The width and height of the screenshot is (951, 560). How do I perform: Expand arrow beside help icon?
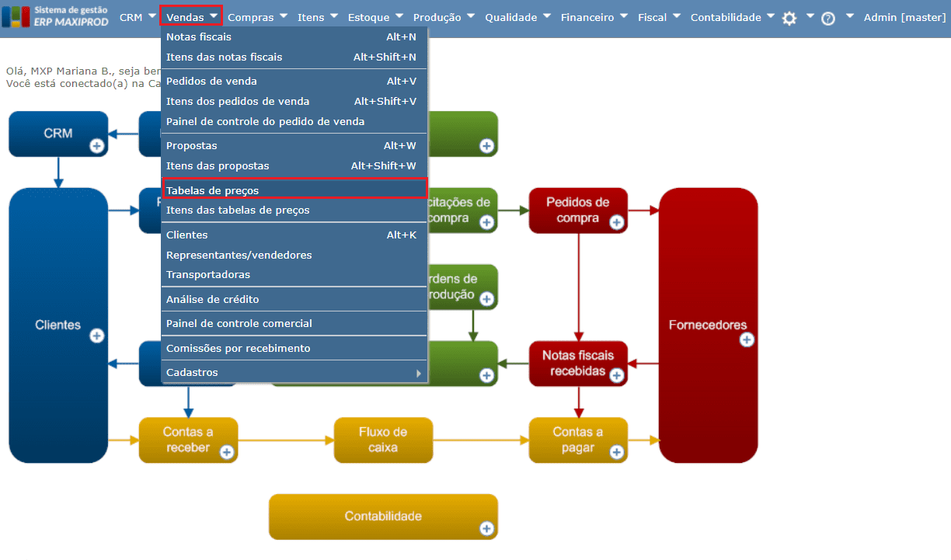tap(849, 16)
